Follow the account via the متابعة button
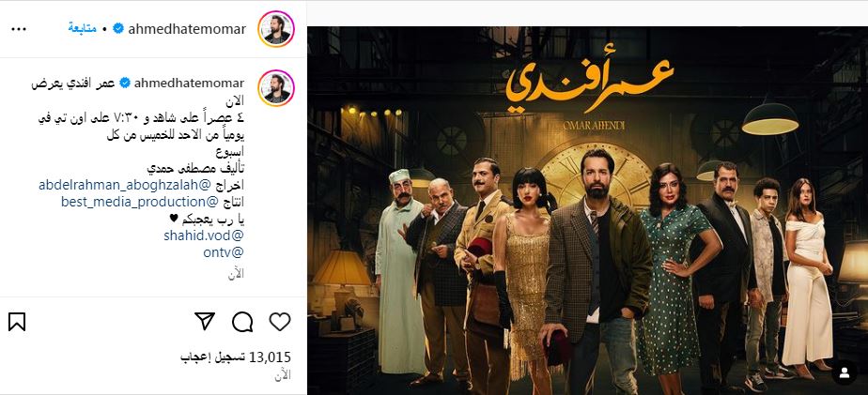 point(82,28)
